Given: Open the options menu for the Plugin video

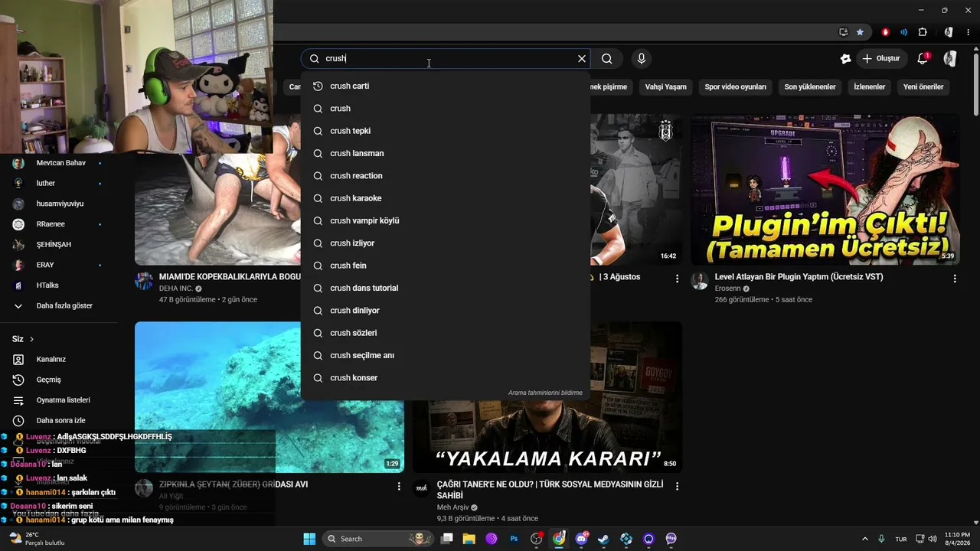Looking at the screenshot, I should 955,279.
